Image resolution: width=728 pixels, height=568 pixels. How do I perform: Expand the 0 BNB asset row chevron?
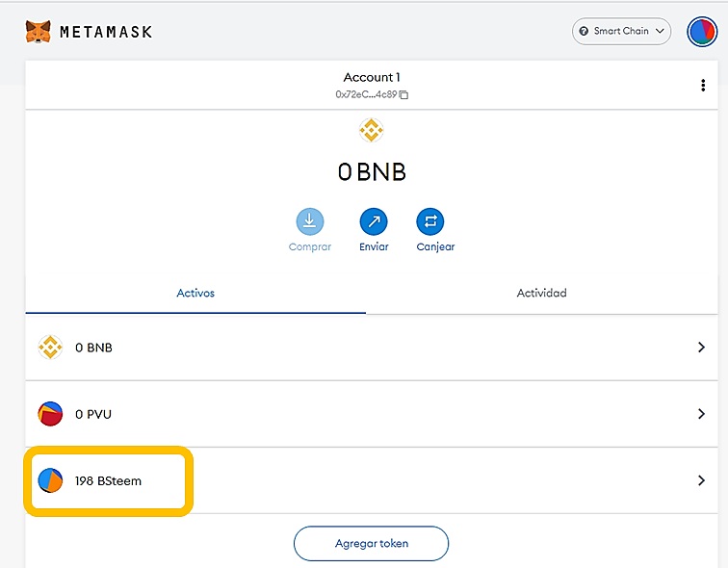[701, 348]
